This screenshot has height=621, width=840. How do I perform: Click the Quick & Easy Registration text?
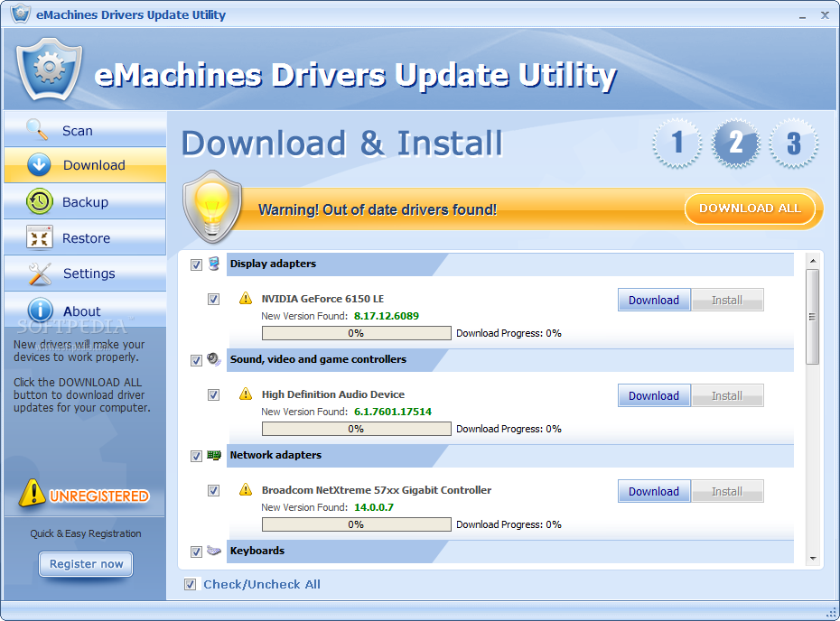click(x=86, y=533)
